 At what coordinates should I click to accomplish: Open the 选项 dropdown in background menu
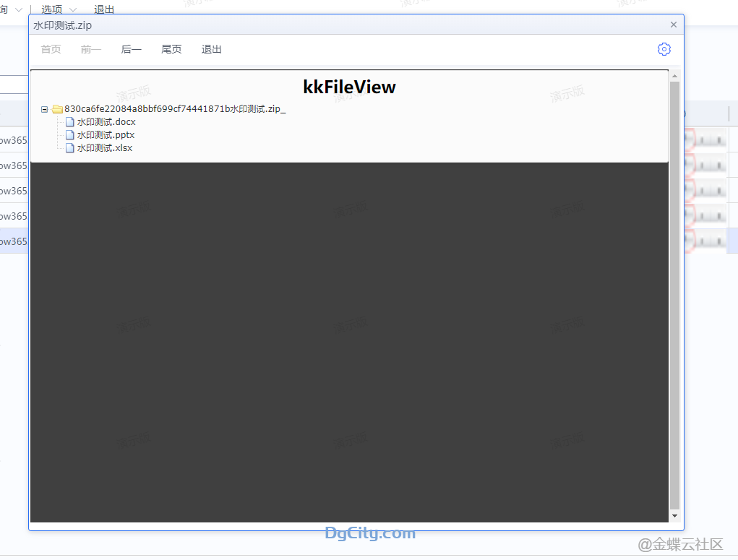(x=59, y=9)
